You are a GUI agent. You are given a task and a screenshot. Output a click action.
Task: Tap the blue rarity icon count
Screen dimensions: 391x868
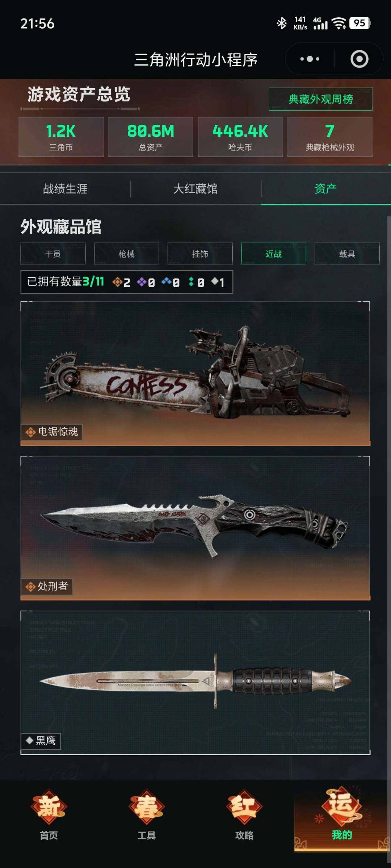click(171, 282)
